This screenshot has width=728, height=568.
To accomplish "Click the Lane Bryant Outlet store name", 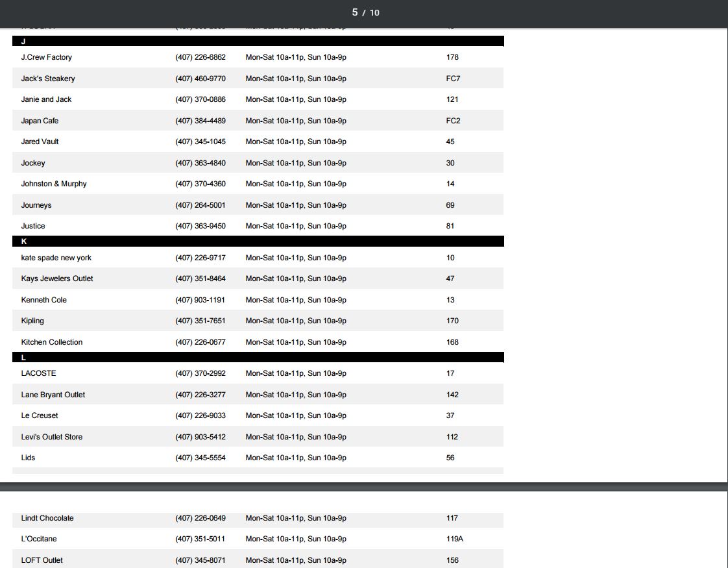I will coord(53,395).
